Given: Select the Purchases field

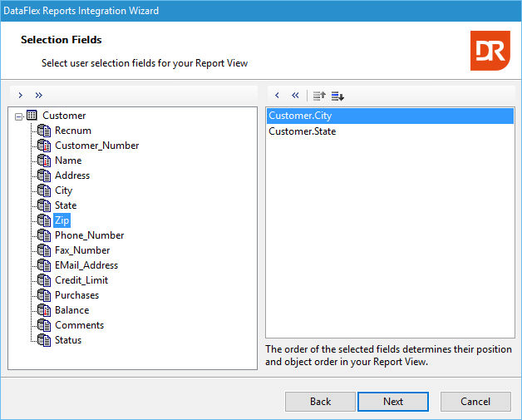Looking at the screenshot, I should point(77,295).
